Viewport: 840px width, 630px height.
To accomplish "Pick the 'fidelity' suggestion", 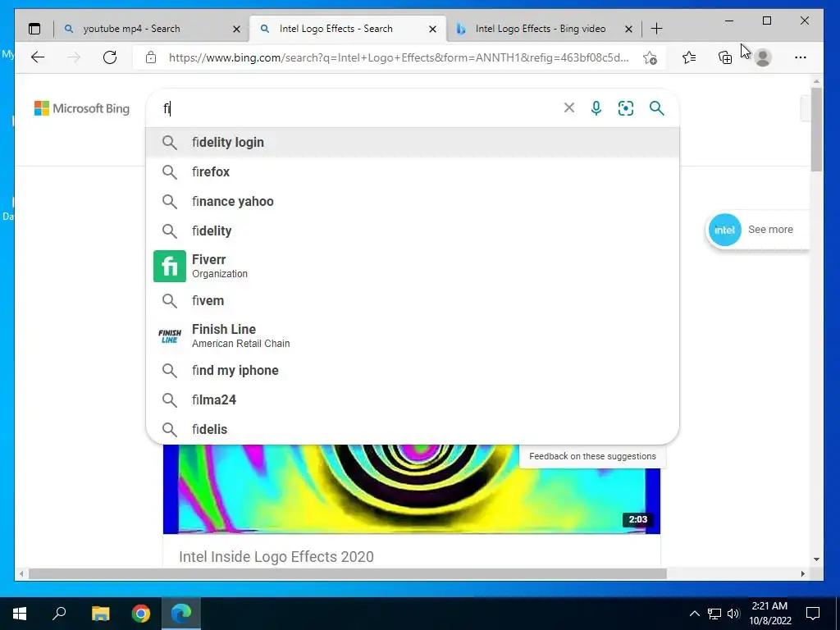I will click(x=413, y=231).
